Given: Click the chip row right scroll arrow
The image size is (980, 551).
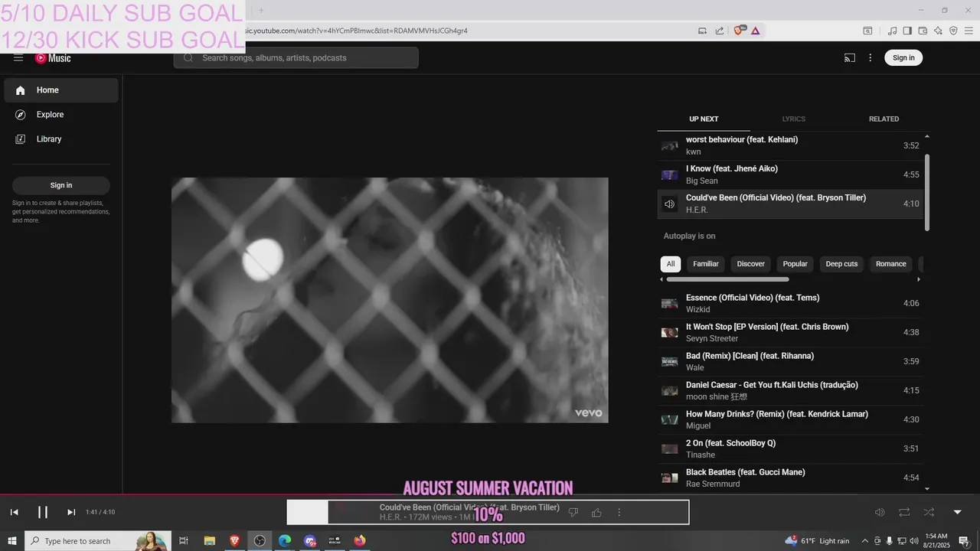Looking at the screenshot, I should point(919,279).
